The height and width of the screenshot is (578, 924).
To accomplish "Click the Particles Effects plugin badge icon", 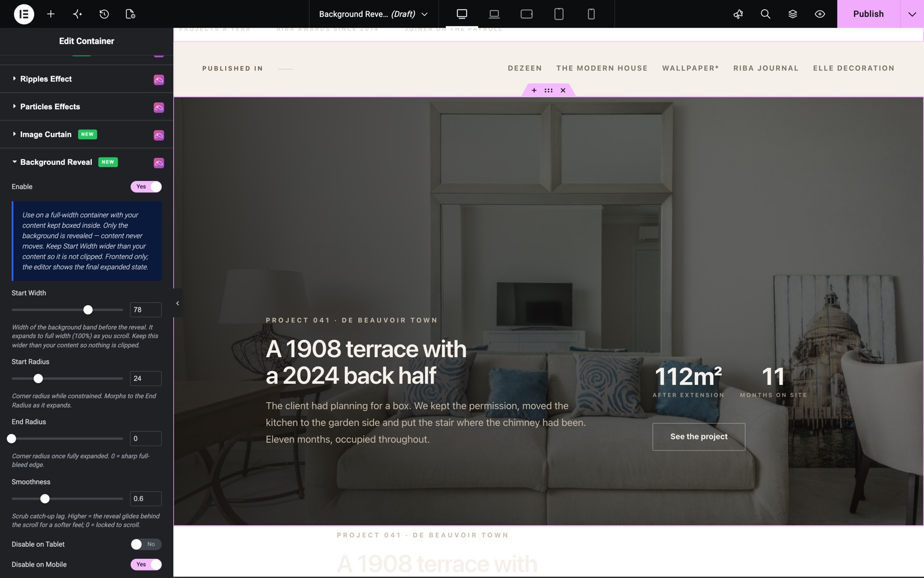I will [159, 108].
